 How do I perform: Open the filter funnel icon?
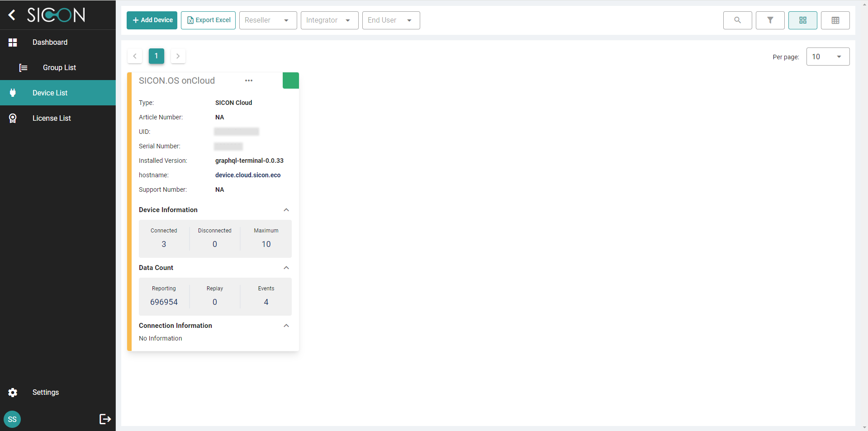770,20
